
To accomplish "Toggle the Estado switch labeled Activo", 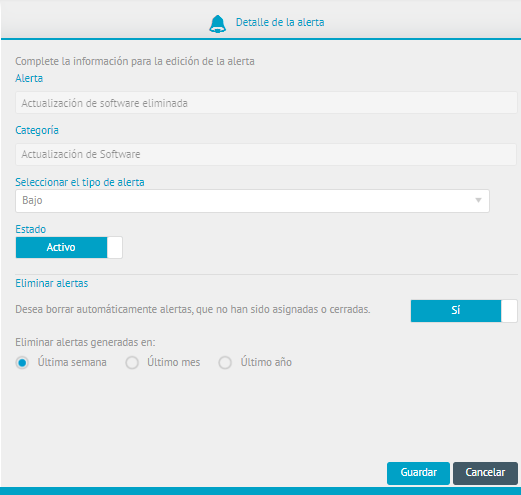I will 69,247.
